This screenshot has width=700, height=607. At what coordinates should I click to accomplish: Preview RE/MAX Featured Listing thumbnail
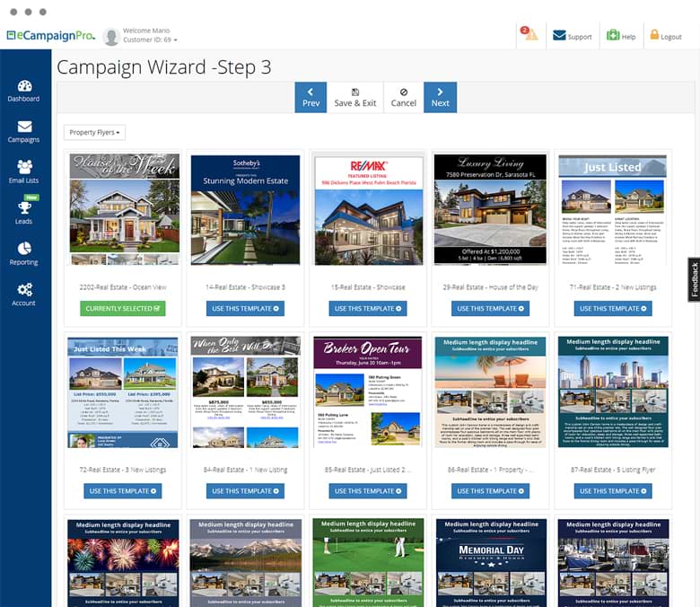click(x=368, y=209)
